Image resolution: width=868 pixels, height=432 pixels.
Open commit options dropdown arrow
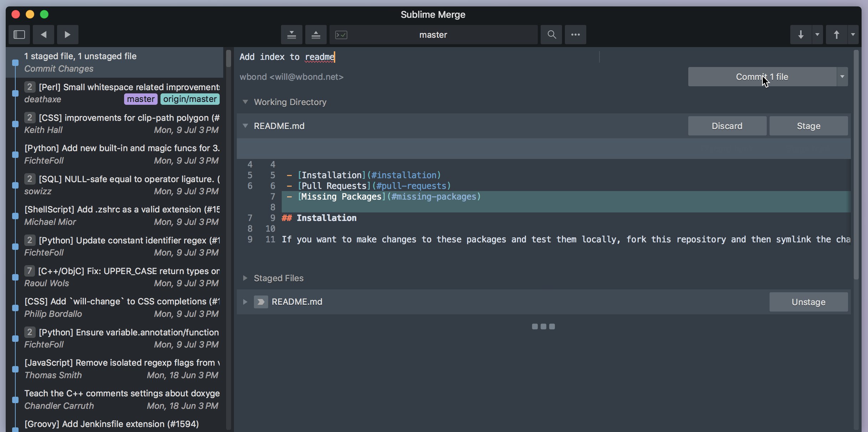(x=842, y=77)
